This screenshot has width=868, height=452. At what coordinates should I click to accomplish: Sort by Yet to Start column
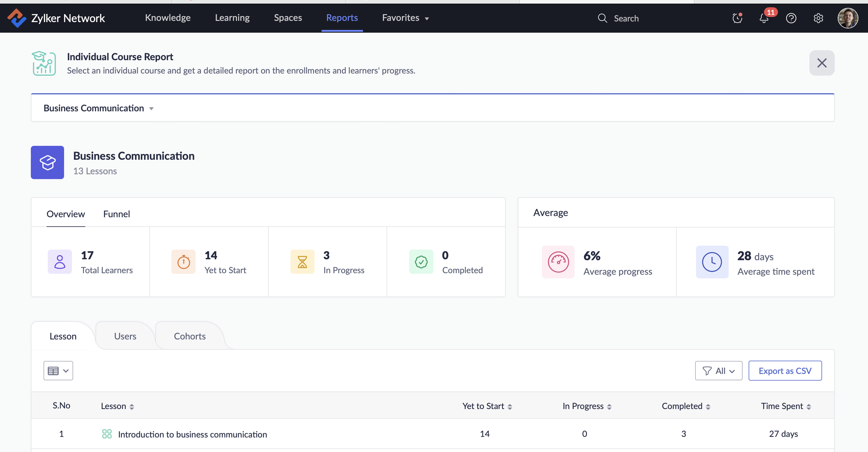510,406
